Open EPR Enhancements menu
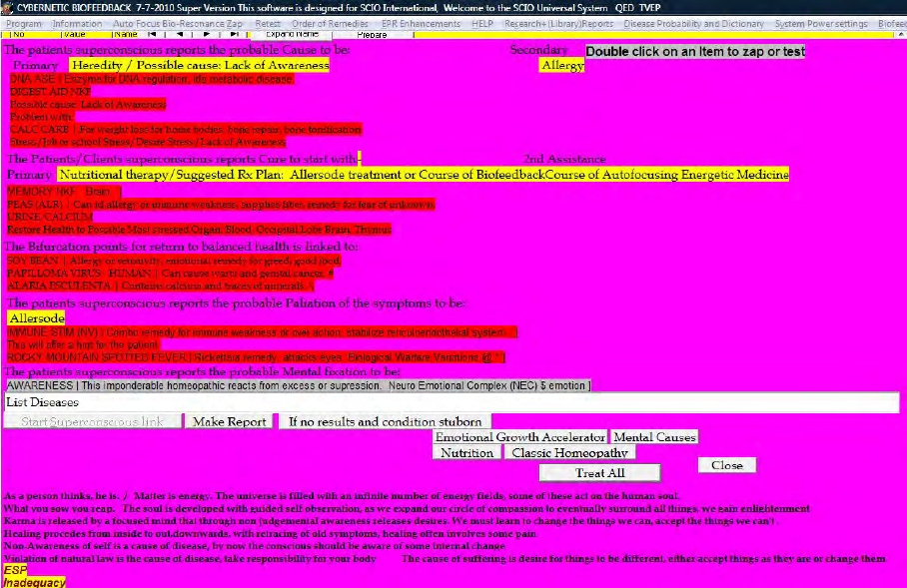This screenshot has height=588, width=907. [x=422, y=24]
